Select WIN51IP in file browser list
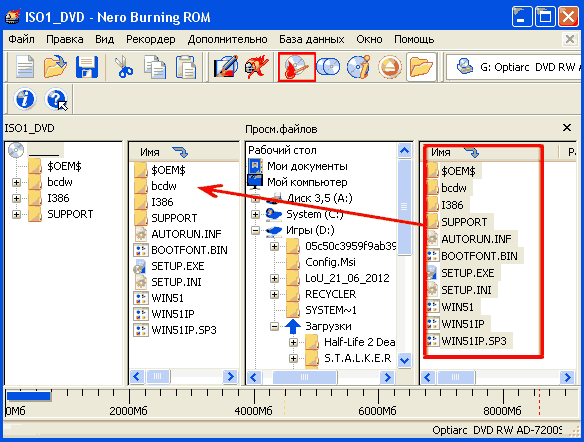Screen dimensions: 584x442 (463, 324)
